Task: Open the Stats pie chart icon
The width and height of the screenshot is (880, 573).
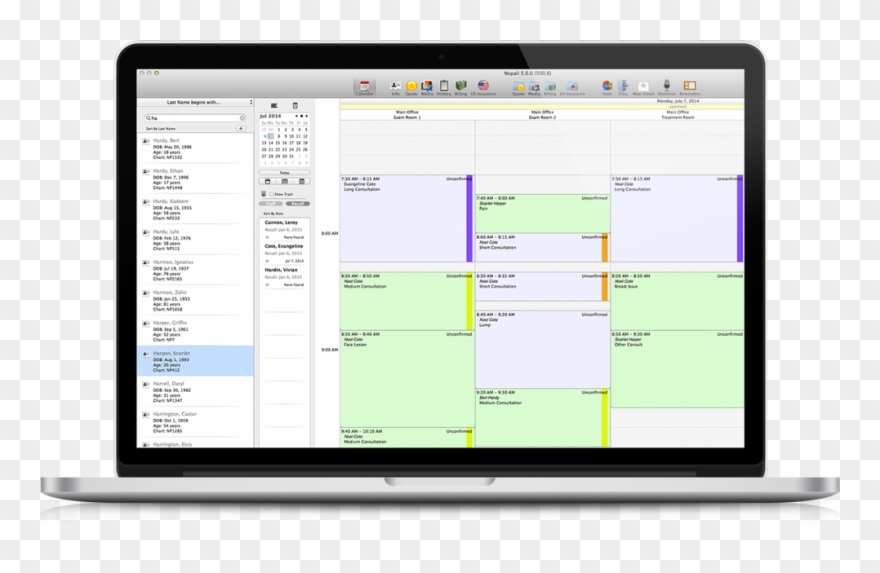Action: click(607, 87)
